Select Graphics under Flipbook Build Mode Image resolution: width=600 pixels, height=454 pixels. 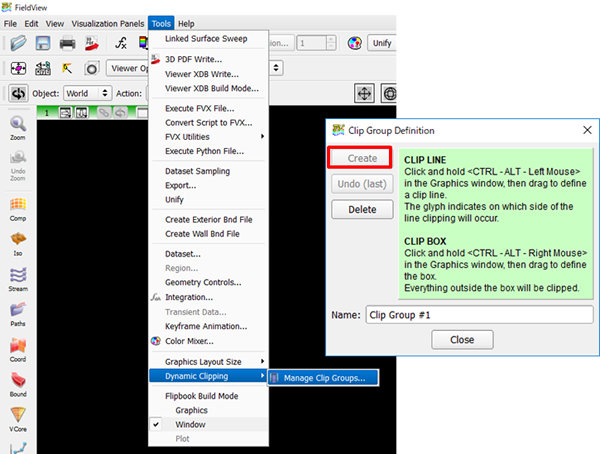[192, 410]
